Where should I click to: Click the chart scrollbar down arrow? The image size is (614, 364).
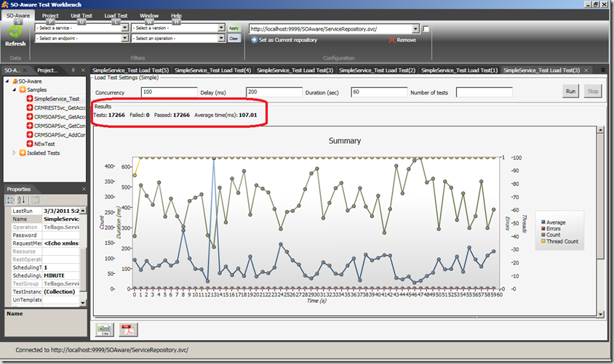click(x=600, y=314)
